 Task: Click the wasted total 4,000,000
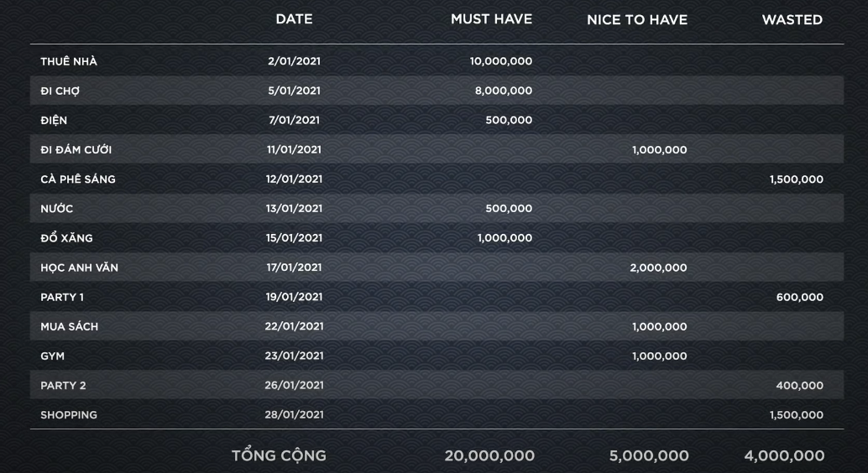pyautogui.click(x=784, y=456)
